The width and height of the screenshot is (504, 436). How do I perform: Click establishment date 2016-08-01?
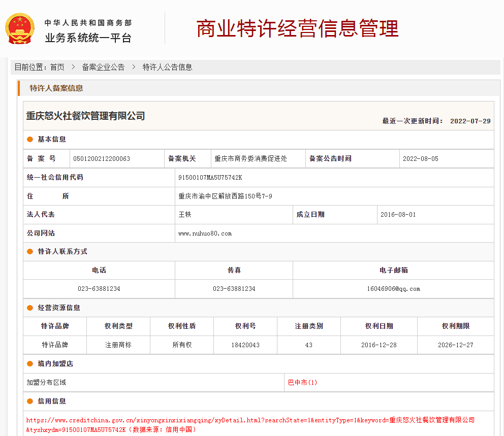pyautogui.click(x=398, y=215)
